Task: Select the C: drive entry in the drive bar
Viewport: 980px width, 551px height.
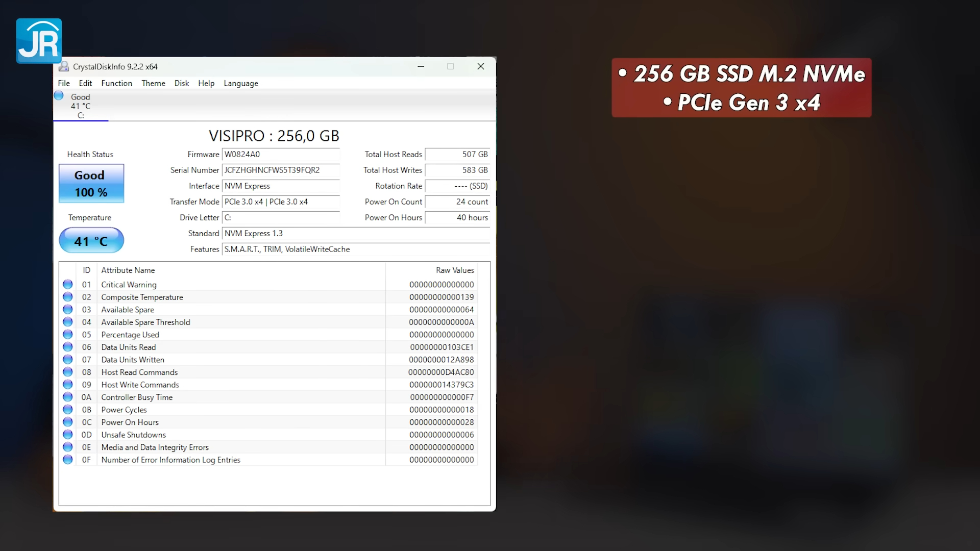Action: point(80,106)
